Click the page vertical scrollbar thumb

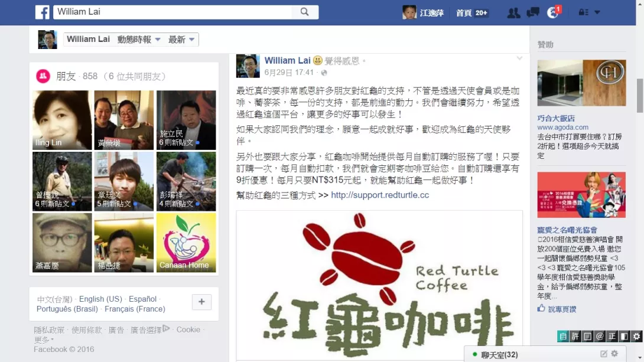(640, 95)
